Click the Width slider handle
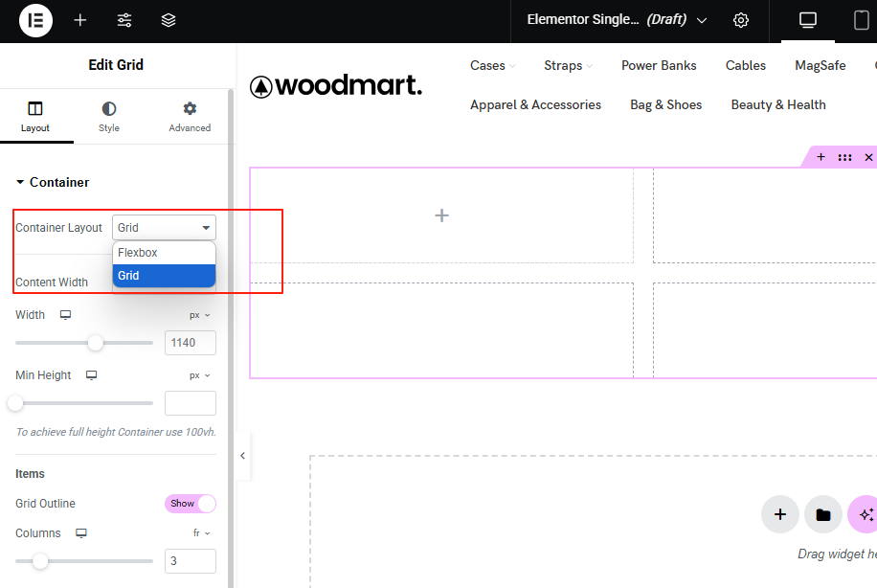The image size is (877, 588). (x=96, y=343)
